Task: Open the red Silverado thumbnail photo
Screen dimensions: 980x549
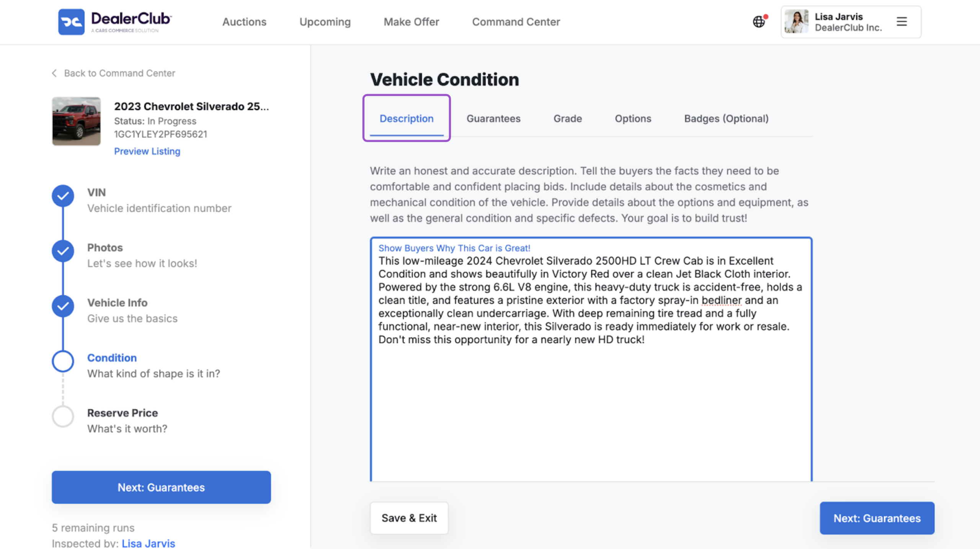Action: pyautogui.click(x=76, y=121)
